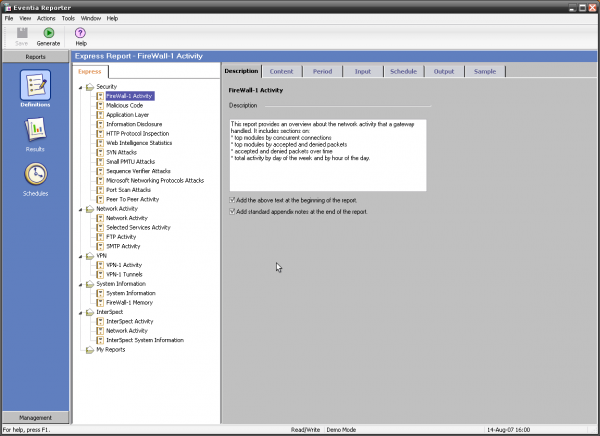
Task: Select the Definitions sidebar icon
Action: (x=35, y=85)
